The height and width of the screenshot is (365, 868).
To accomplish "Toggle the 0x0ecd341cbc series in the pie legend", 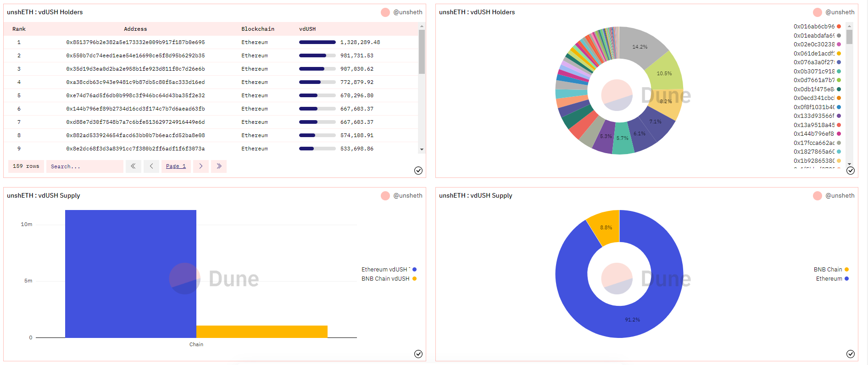I will pos(817,98).
